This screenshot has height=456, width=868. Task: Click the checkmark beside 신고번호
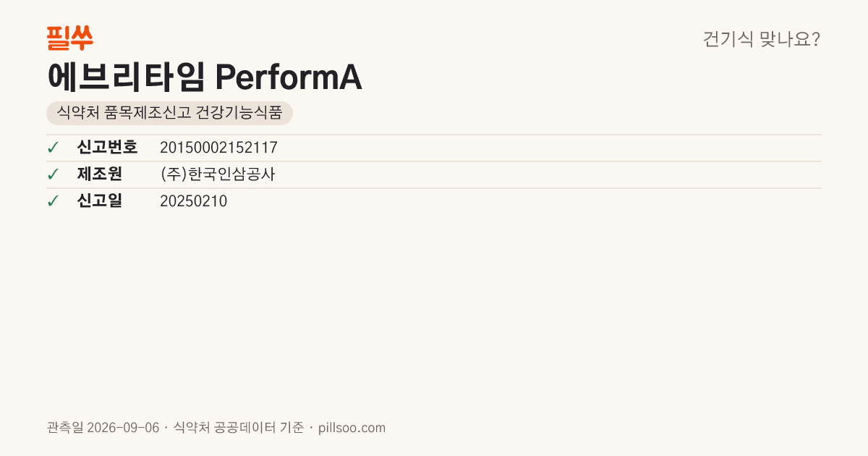(x=53, y=148)
